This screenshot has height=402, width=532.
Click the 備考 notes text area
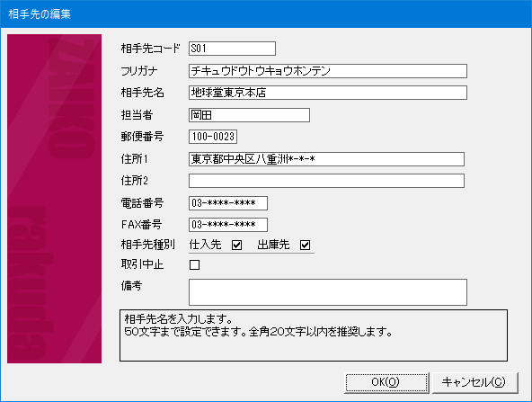coord(328,292)
